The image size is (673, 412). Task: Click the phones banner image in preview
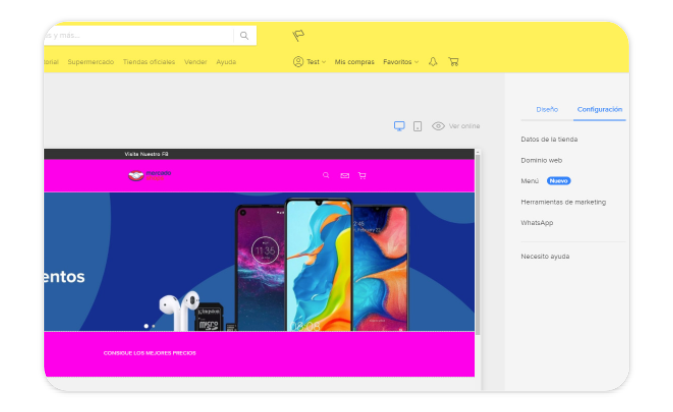tap(259, 262)
